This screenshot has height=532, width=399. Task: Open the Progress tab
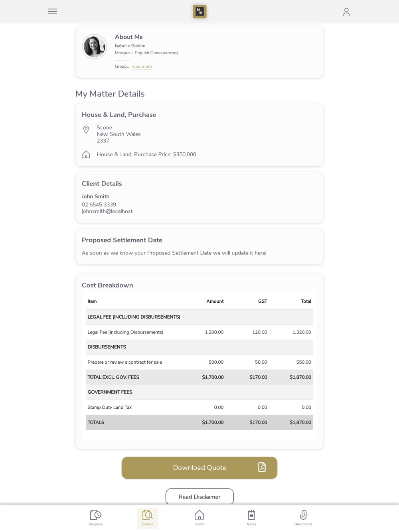[96, 518]
